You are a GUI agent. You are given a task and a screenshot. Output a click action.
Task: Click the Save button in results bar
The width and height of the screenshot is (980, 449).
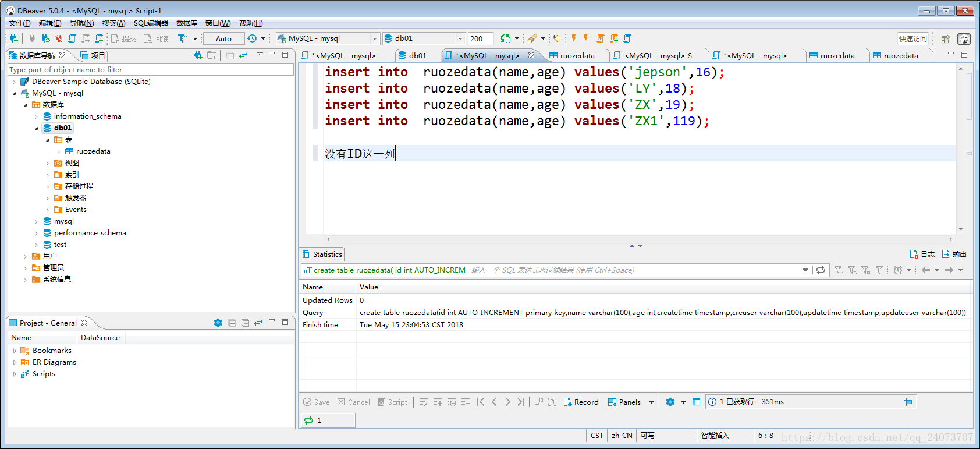(317, 402)
